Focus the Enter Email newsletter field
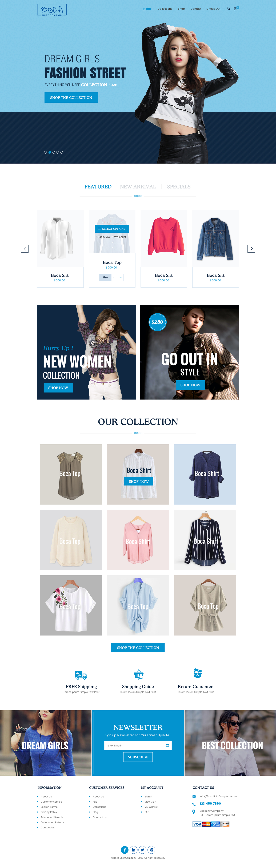276x868 pixels. pyautogui.click(x=138, y=745)
